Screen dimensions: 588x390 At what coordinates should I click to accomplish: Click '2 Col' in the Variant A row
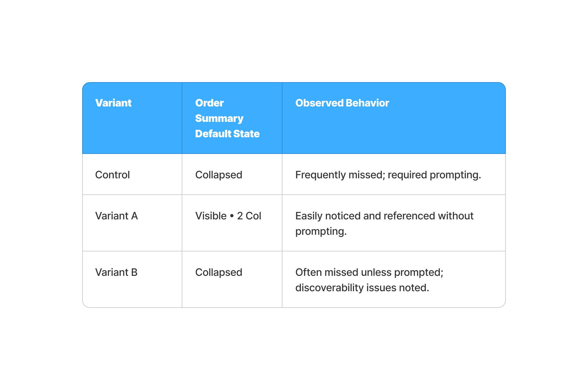point(249,216)
